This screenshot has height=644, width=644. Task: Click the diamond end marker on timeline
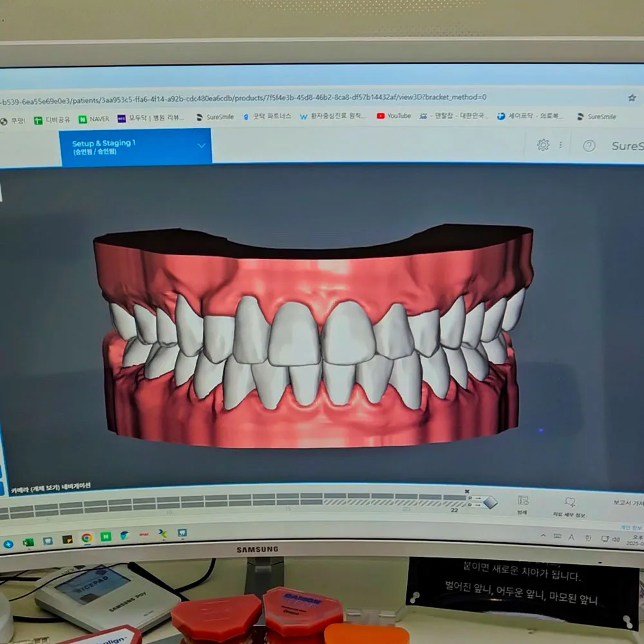tap(490, 502)
